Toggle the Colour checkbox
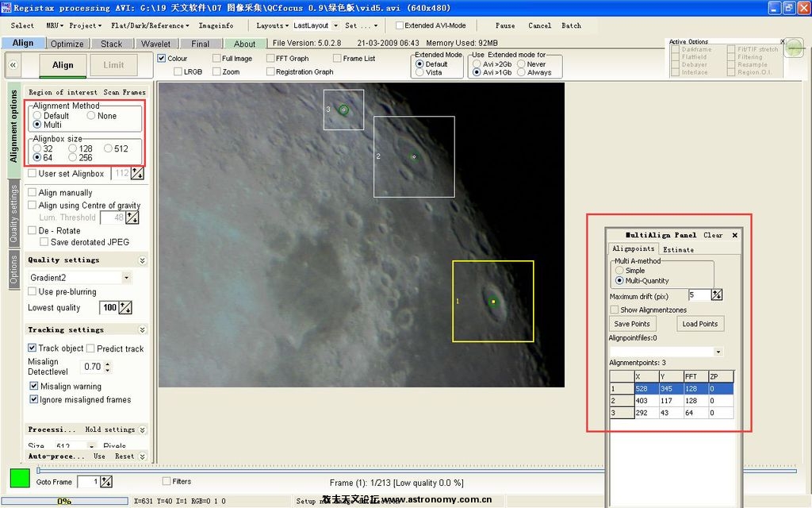The height and width of the screenshot is (508, 812). 162,58
